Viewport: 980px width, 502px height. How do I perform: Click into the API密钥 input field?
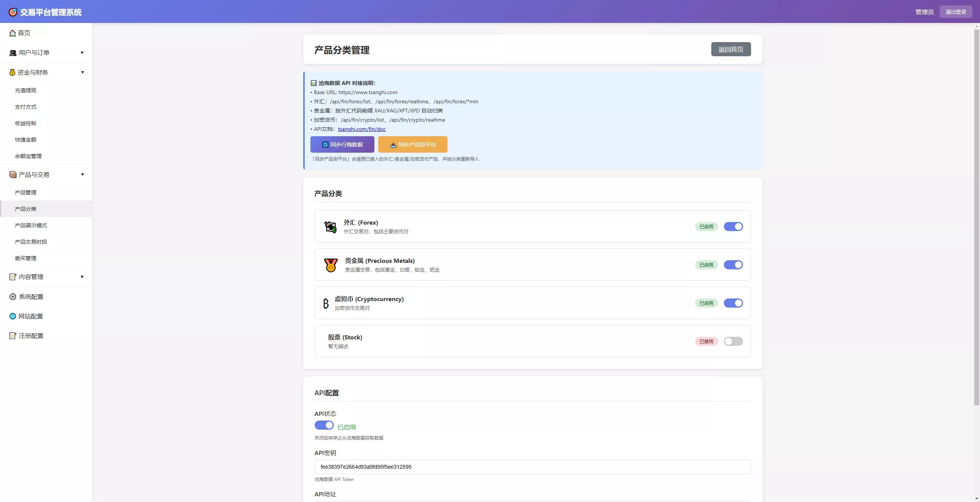[532, 467]
